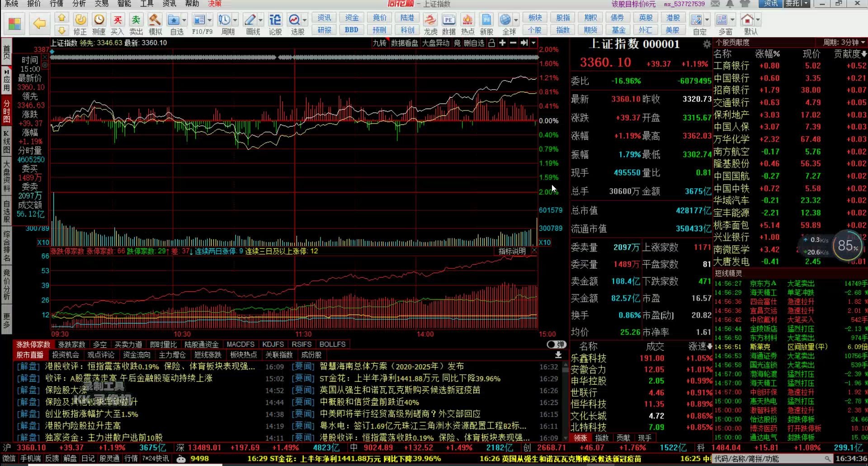Expand the chart toolbar overflow arrow
The image size is (868, 466).
pos(534,43)
